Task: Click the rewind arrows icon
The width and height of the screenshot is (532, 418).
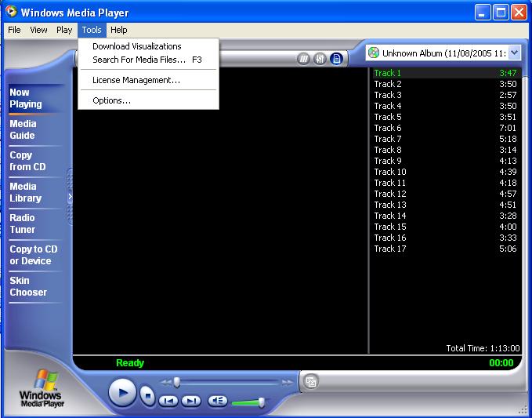Action: tap(166, 383)
